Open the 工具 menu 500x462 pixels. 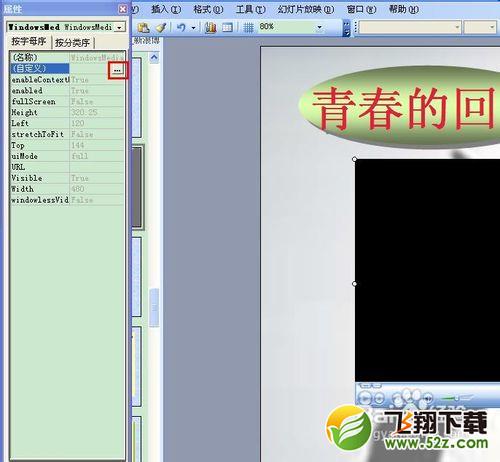click(251, 9)
